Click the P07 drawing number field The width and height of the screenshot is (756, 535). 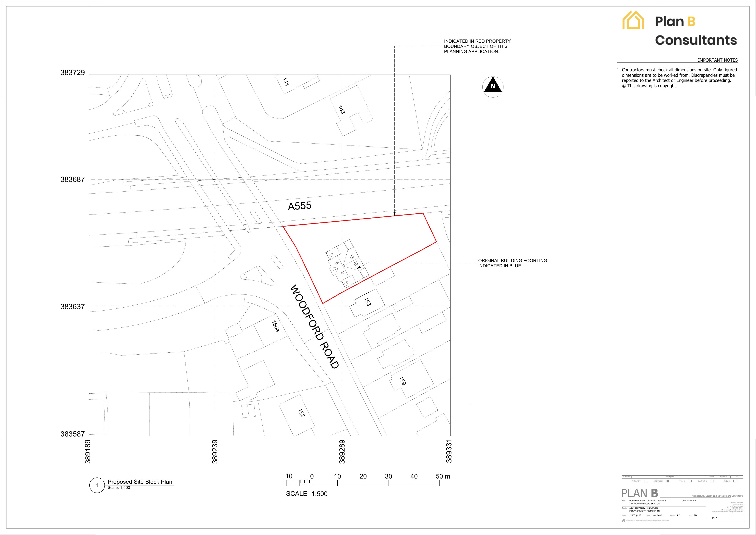pos(714,518)
